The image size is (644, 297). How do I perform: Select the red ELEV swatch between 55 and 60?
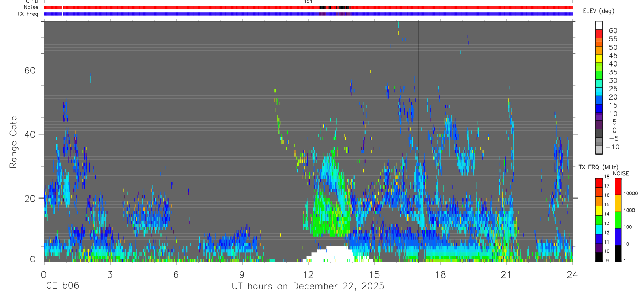599,34
